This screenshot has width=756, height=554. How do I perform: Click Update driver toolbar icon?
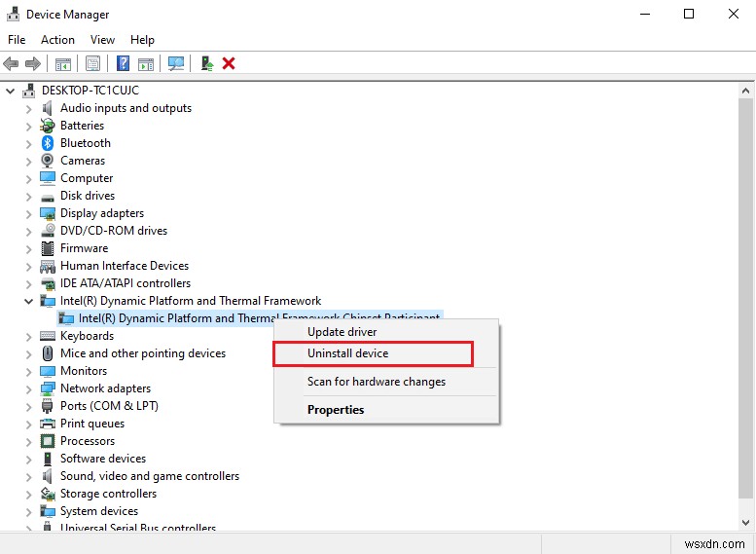coord(207,63)
